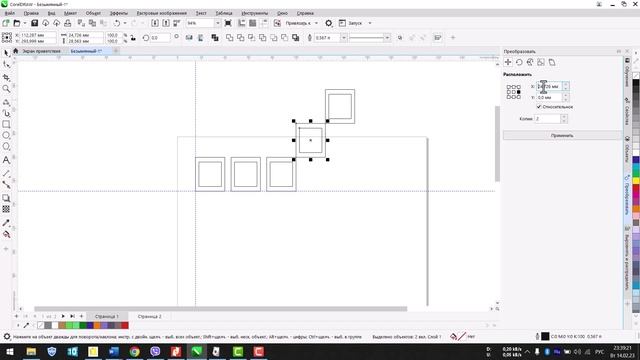640x360 pixels.
Task: Expand the Open folder dropdown arrow
Action: pyautogui.click(x=24, y=23)
